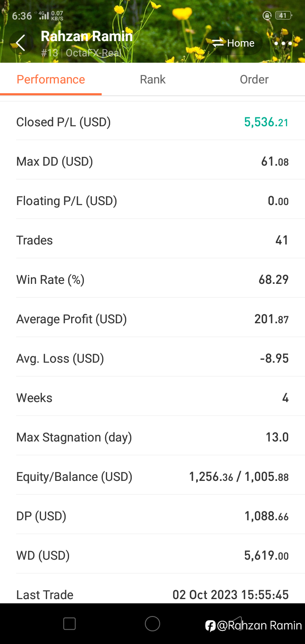Select the Performance tab

(51, 79)
